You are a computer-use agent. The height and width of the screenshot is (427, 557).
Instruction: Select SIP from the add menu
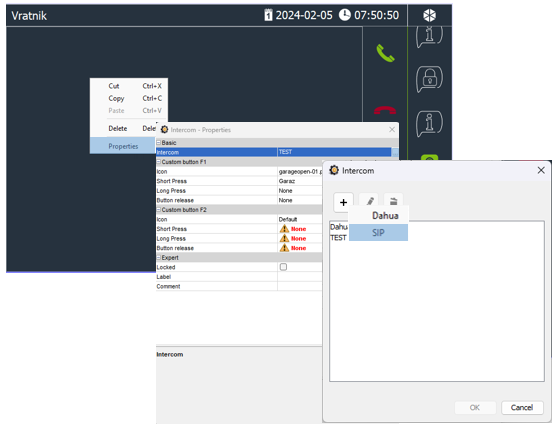[378, 233]
